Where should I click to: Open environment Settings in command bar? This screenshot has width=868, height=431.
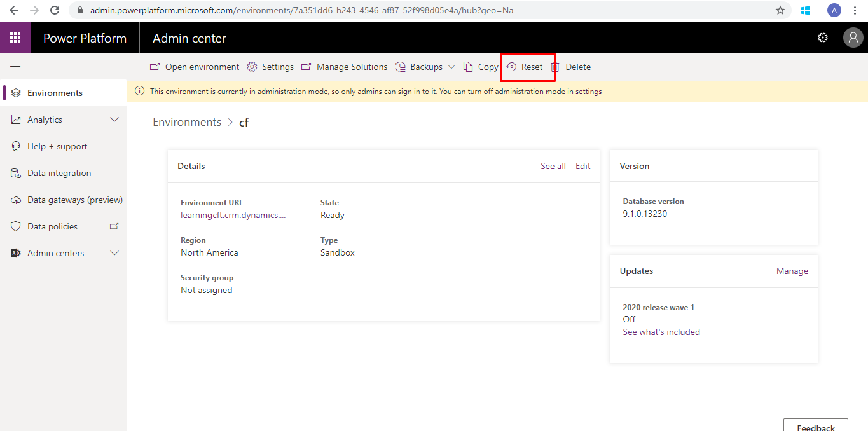click(x=270, y=67)
